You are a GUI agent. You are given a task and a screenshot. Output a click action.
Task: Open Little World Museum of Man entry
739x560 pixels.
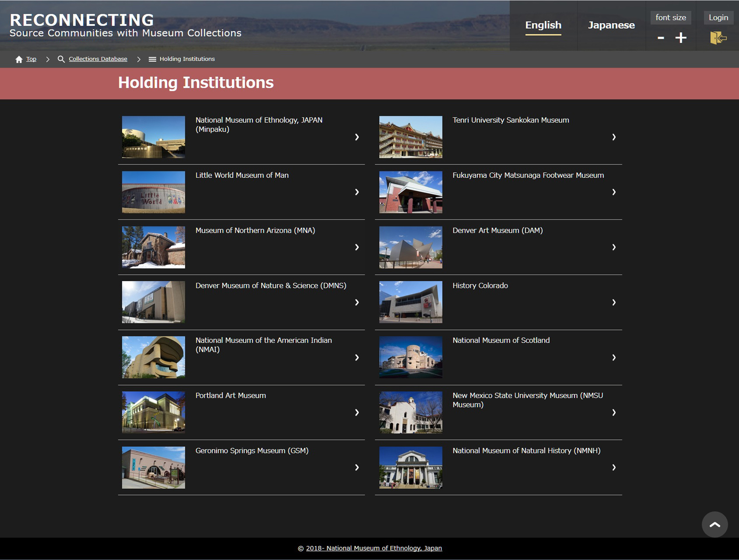(242, 192)
